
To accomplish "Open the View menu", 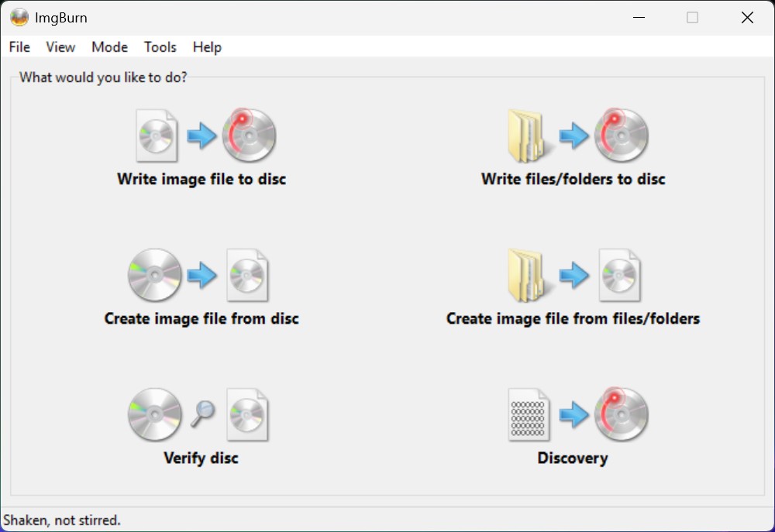I will click(x=60, y=47).
